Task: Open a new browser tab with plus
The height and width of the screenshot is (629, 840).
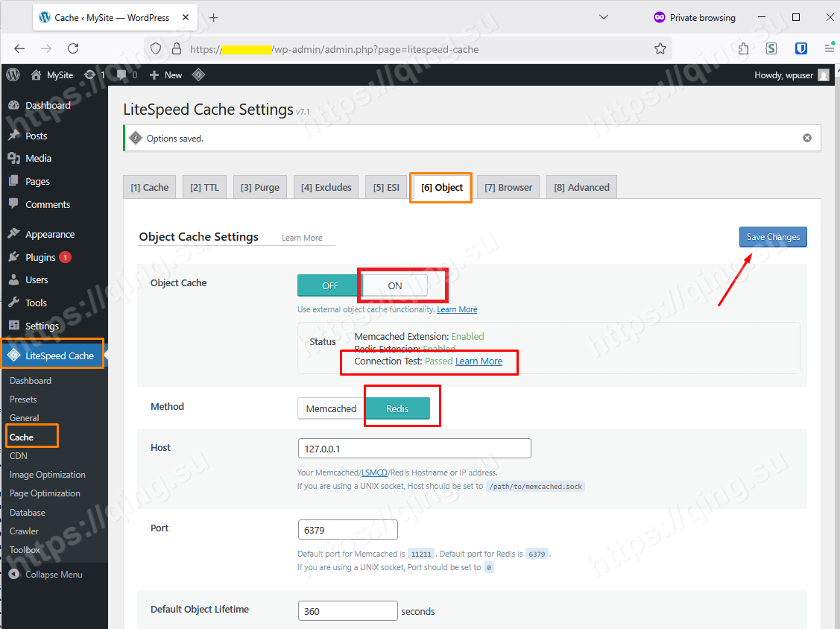Action: point(214,18)
